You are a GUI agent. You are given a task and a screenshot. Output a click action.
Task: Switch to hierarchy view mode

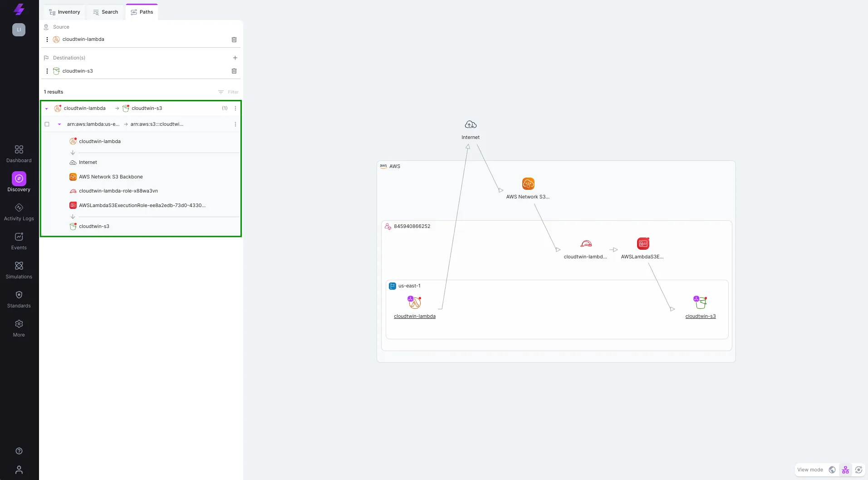845,470
